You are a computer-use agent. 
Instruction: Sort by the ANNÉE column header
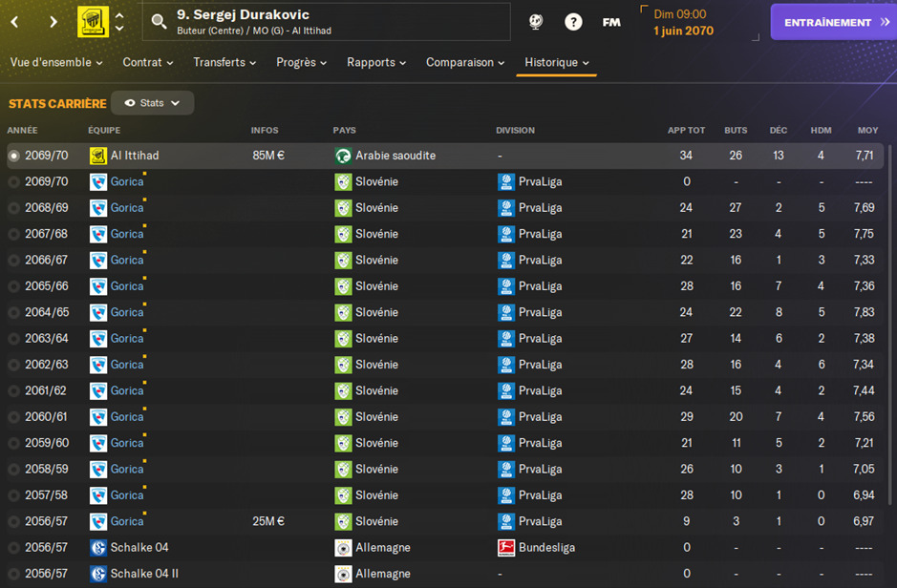tap(22, 130)
